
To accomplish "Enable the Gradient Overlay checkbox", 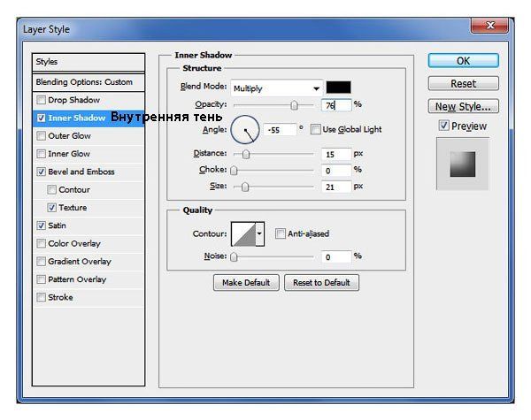I will coord(41,261).
